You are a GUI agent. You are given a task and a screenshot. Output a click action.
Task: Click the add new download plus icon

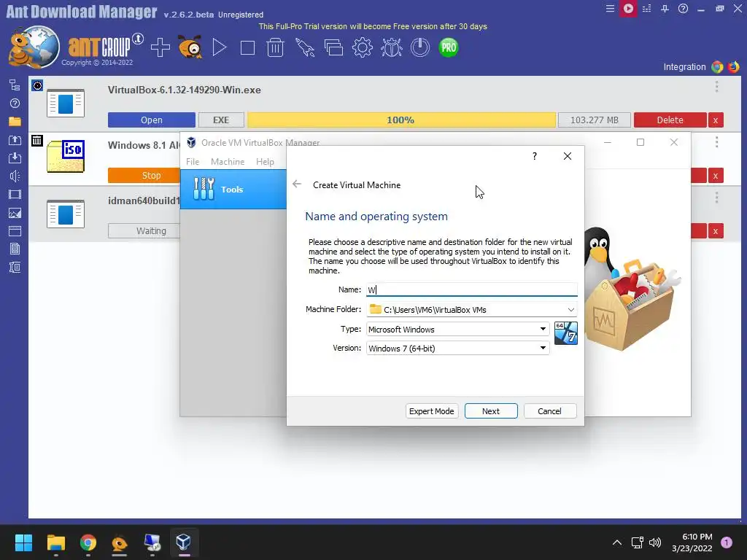click(x=160, y=47)
